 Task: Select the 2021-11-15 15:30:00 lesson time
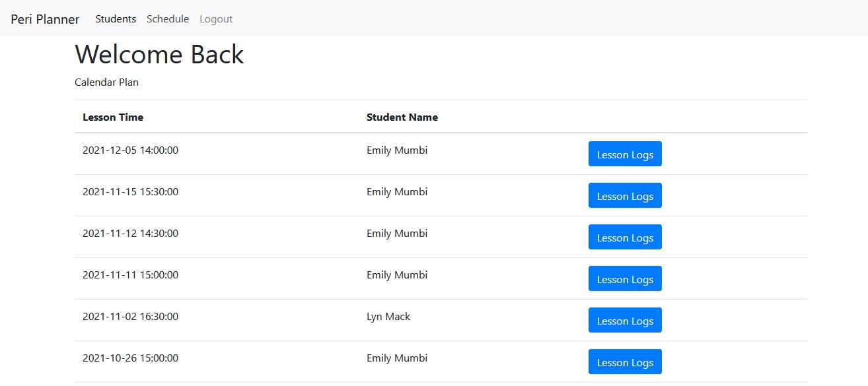130,192
